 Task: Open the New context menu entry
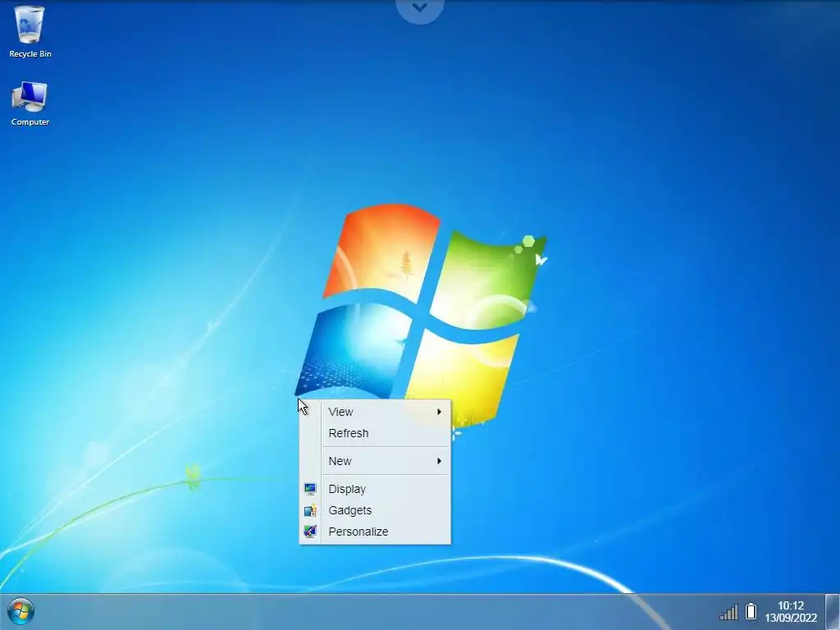pos(375,461)
